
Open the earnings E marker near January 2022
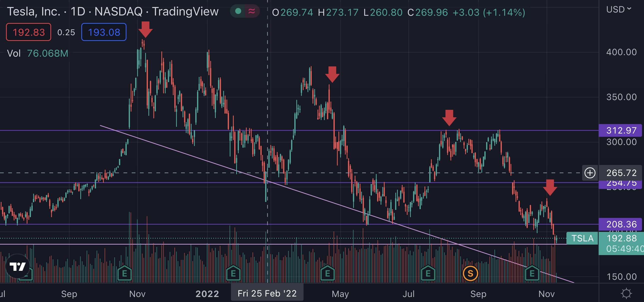pyautogui.click(x=233, y=273)
